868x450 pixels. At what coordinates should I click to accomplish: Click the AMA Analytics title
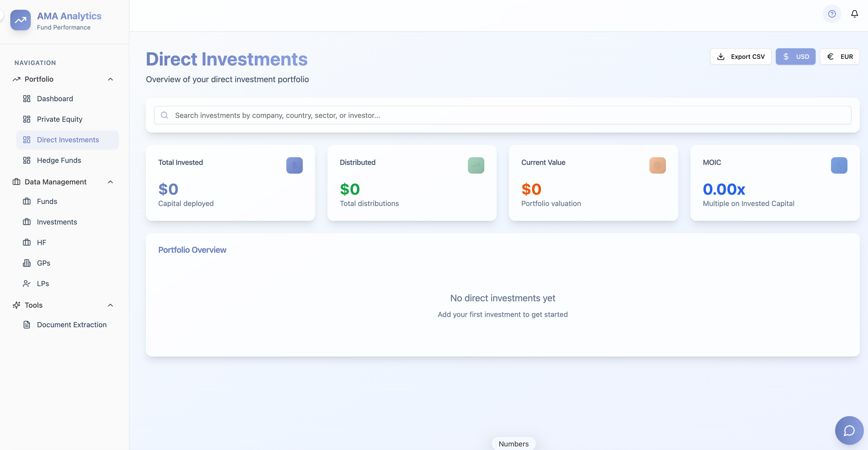coord(69,16)
